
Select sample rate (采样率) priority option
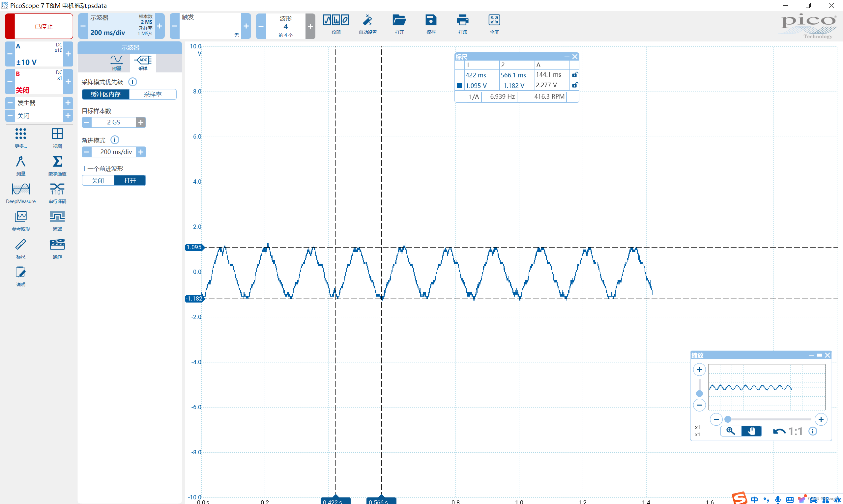click(153, 94)
